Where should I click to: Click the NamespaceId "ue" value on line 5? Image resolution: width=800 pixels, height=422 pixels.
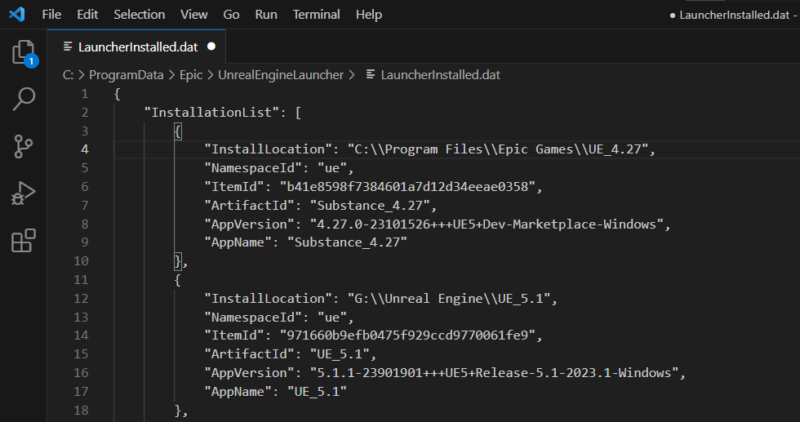point(332,168)
